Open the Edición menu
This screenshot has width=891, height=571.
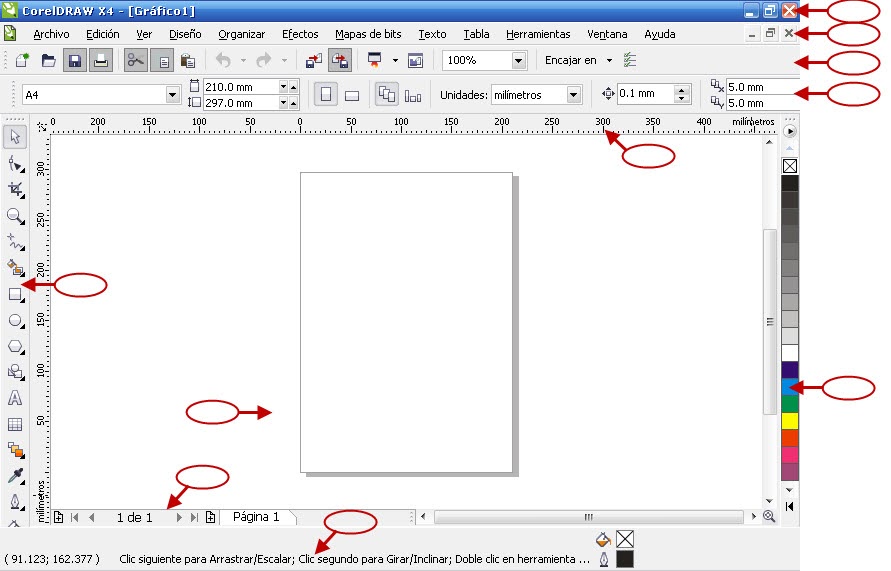[103, 34]
